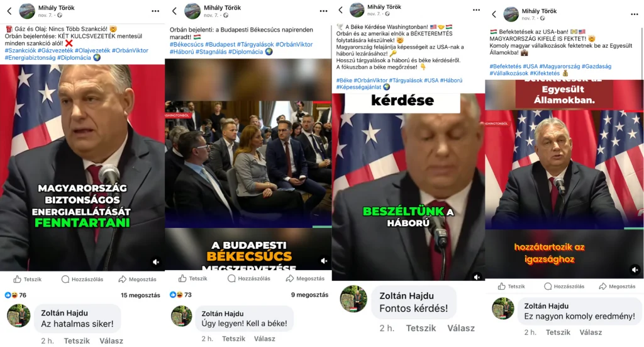The image size is (644, 347).
Task: Go back from the third post
Action: coord(340,10)
